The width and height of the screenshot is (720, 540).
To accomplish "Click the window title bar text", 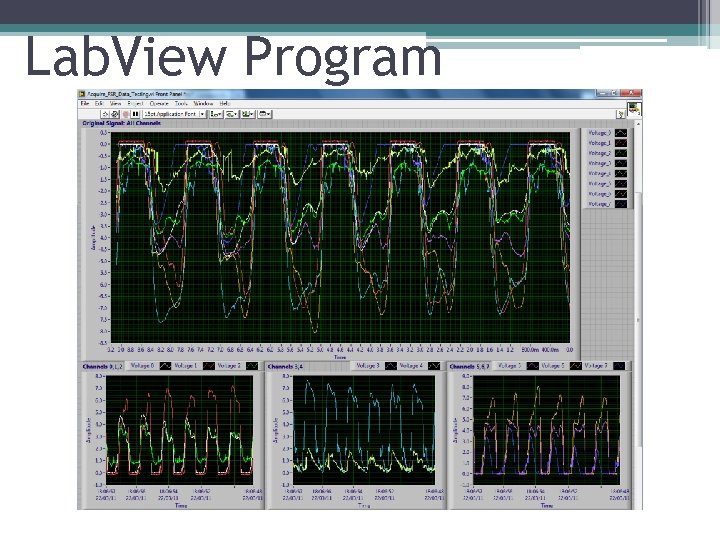I will 136,94.
